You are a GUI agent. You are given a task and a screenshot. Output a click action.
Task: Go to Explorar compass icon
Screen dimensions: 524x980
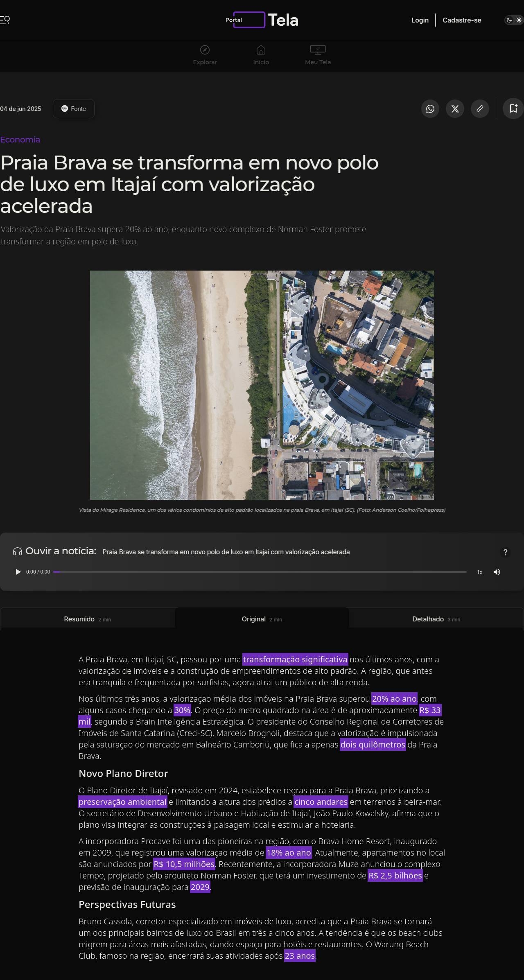[x=205, y=50]
